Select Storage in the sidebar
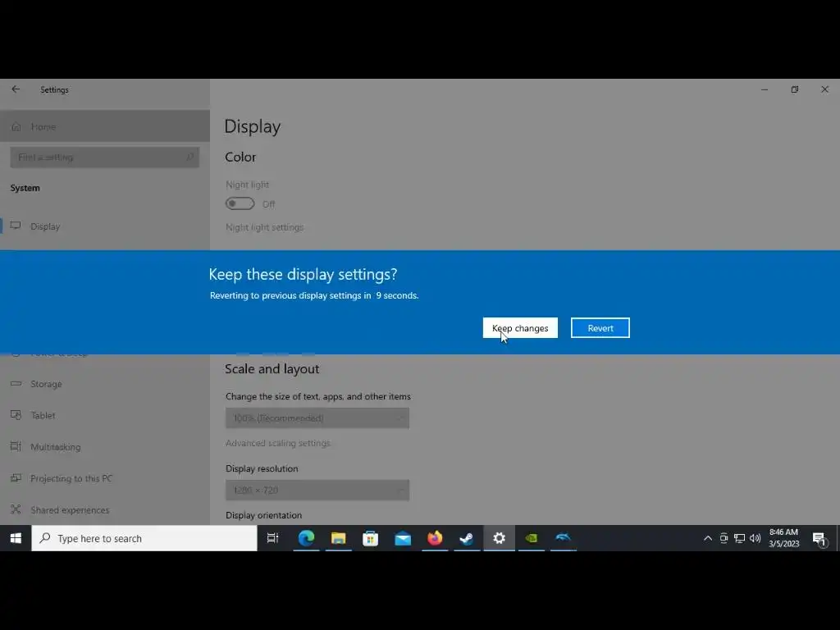840x630 pixels. click(x=105, y=384)
